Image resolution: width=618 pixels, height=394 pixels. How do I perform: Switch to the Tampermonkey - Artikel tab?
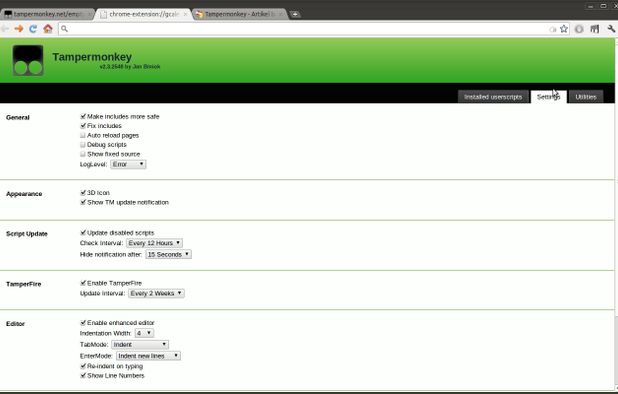tap(240, 14)
